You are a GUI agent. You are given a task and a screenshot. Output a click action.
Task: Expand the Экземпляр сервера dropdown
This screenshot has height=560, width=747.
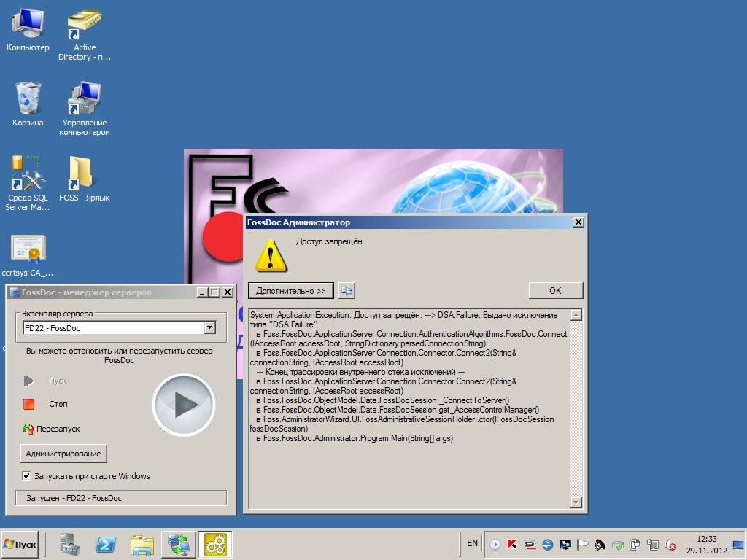point(209,327)
